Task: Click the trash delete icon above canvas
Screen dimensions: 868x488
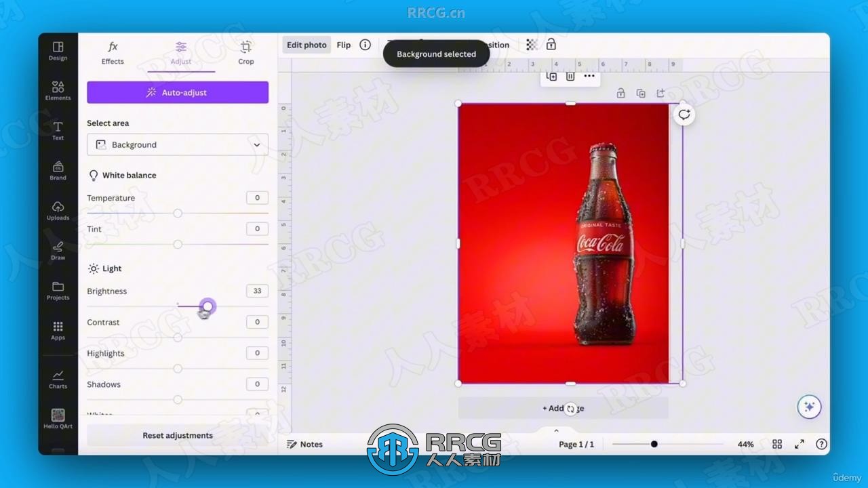Action: 570,77
